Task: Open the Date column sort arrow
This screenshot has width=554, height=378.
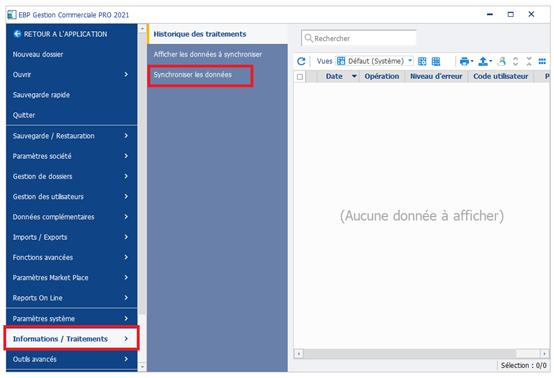Action: click(354, 76)
